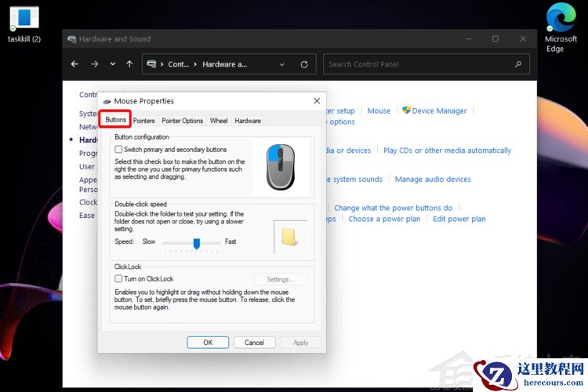
Task: Turn on ClickLock checkbox
Action: pos(118,279)
